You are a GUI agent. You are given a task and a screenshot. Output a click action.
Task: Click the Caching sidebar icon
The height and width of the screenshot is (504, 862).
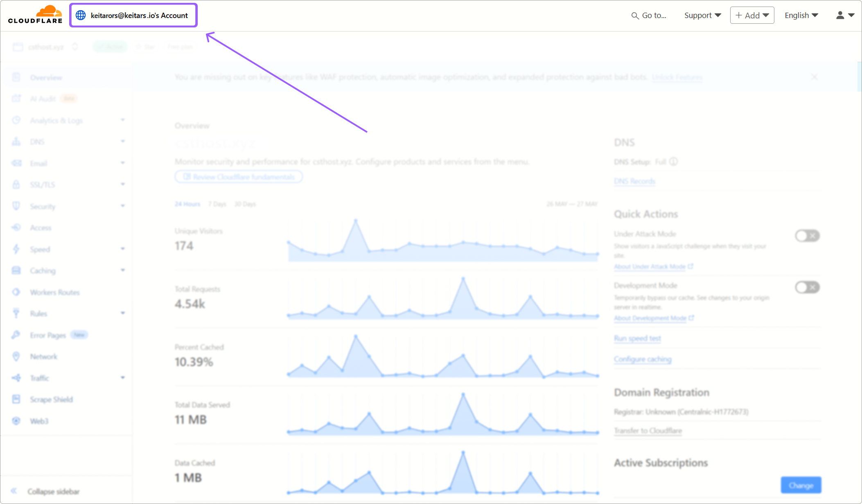16,270
